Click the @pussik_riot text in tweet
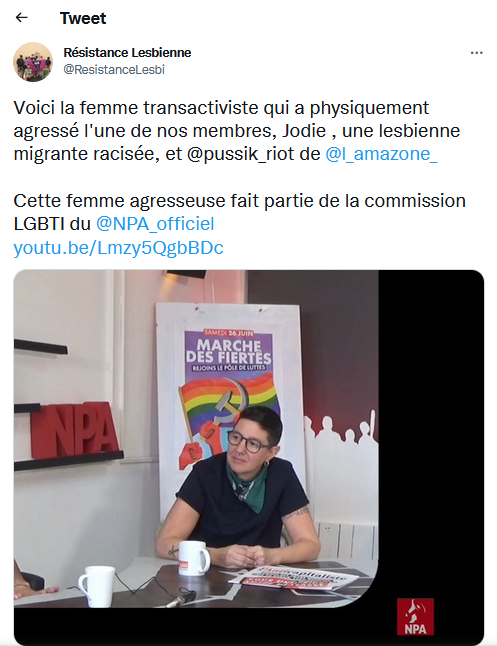This screenshot has height=646, width=497. tap(253, 154)
